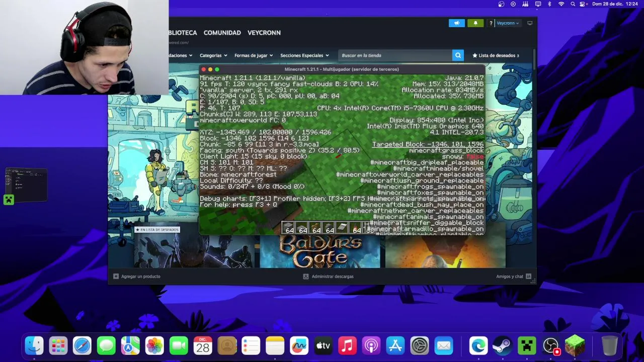Open Steam notifications bell

click(x=475, y=23)
